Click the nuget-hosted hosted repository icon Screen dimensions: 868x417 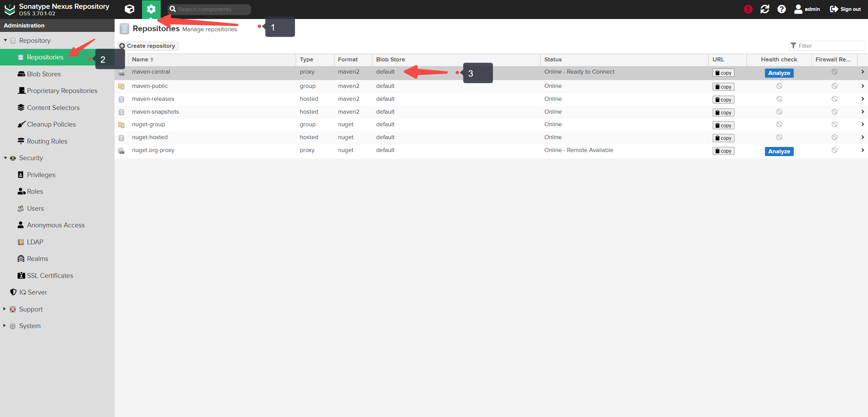[x=121, y=138]
